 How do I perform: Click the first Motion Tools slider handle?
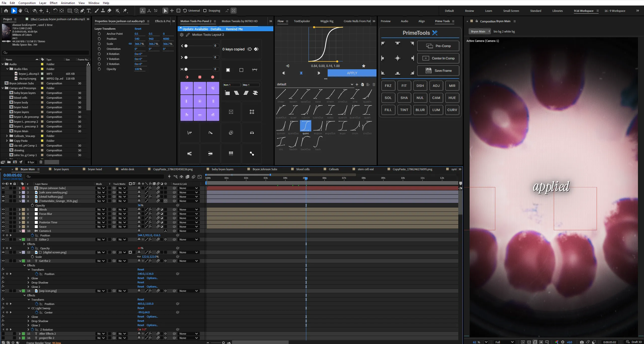[186, 46]
